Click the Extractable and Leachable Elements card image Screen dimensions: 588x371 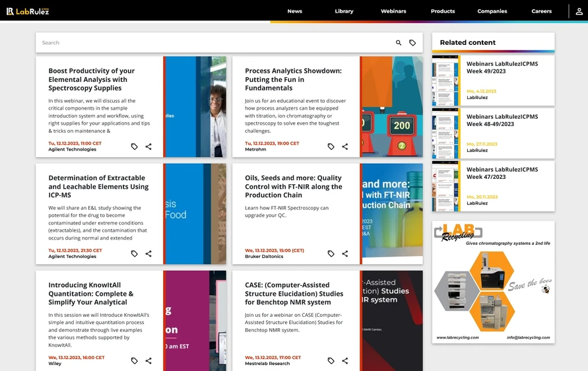point(195,214)
